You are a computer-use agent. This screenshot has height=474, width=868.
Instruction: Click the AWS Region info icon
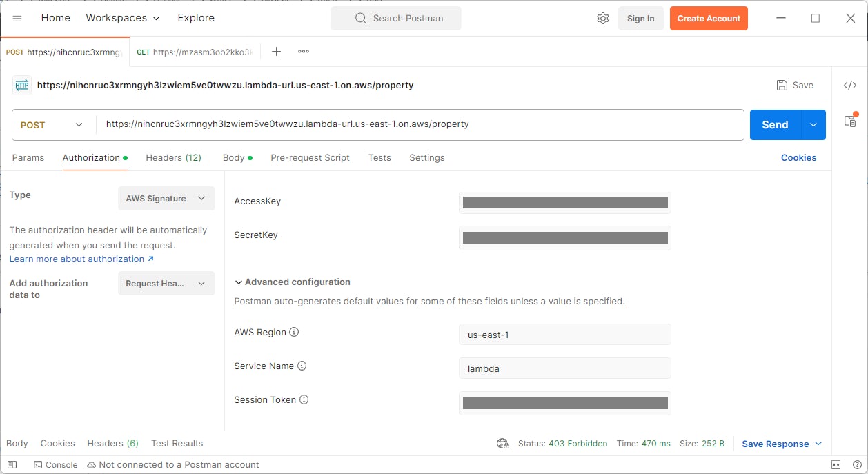tap(294, 333)
